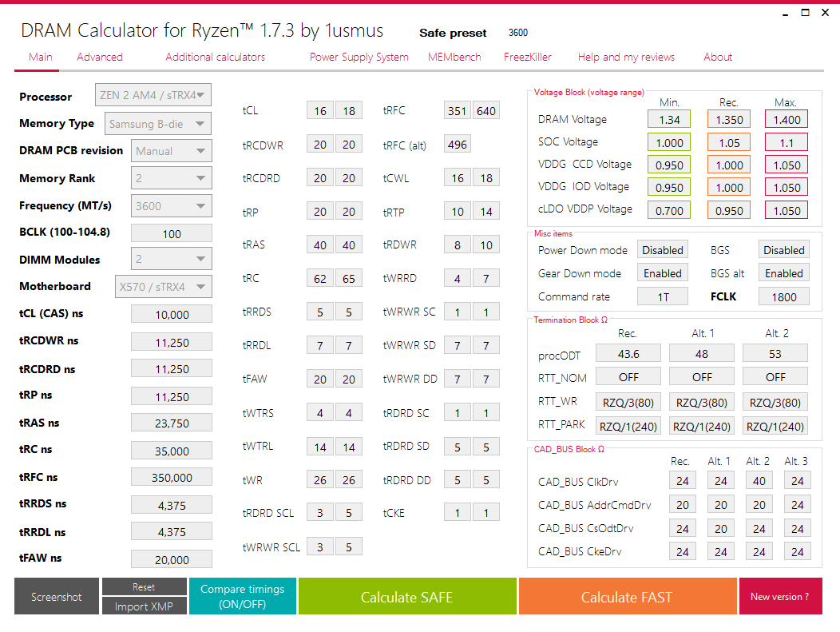
Task: Click the BCLK input field
Action: pyautogui.click(x=172, y=234)
